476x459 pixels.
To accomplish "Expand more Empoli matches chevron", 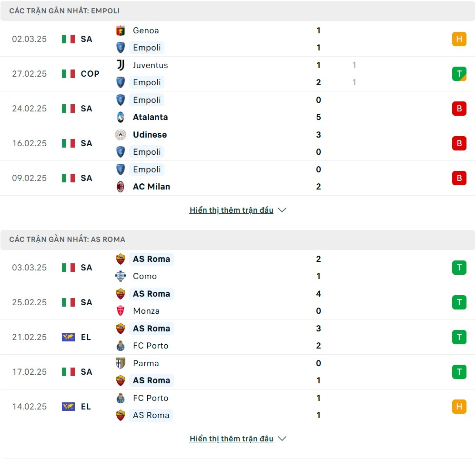I will point(282,210).
